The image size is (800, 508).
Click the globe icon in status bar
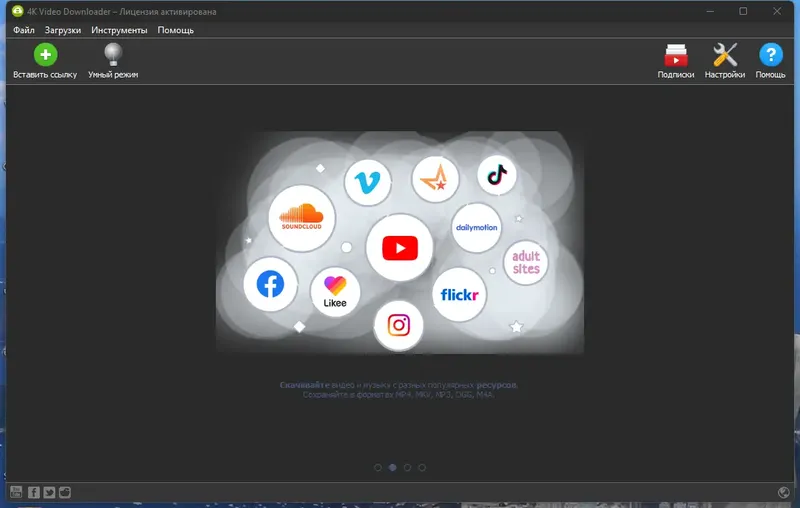tap(784, 492)
